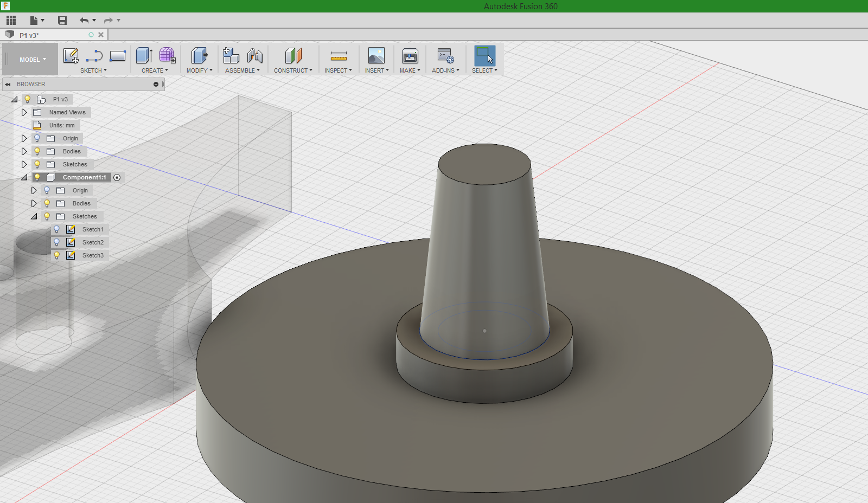
Task: Expand Origin folder under Component1:1
Action: [x=34, y=190]
